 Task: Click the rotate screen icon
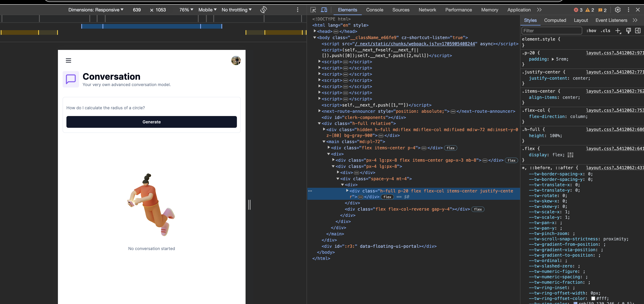264,10
